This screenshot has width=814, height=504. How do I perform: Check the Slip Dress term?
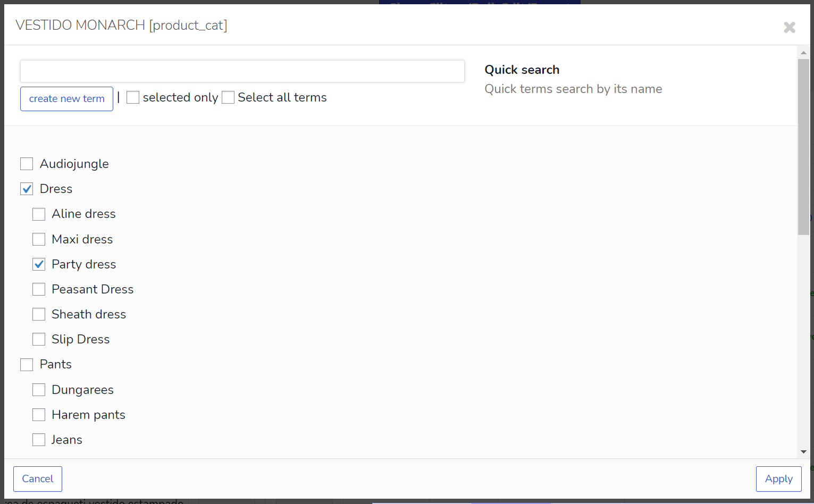pos(39,339)
